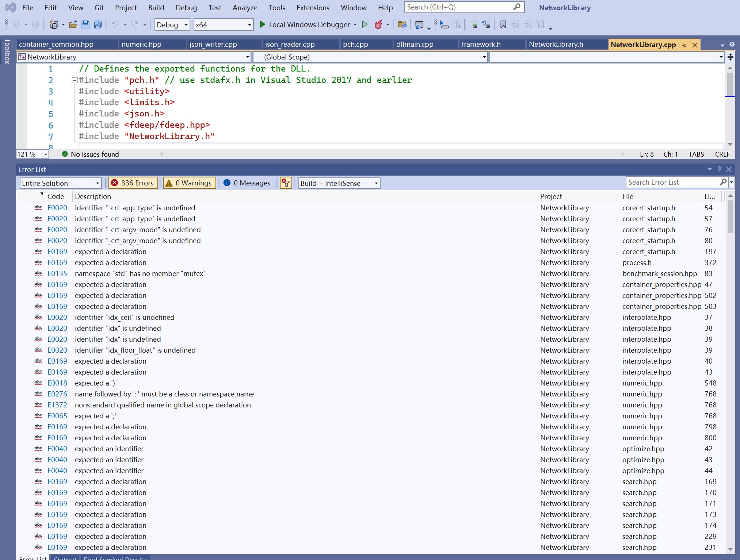Switch to the NetworkLibrary.h tab
740x560 pixels.
(567, 44)
